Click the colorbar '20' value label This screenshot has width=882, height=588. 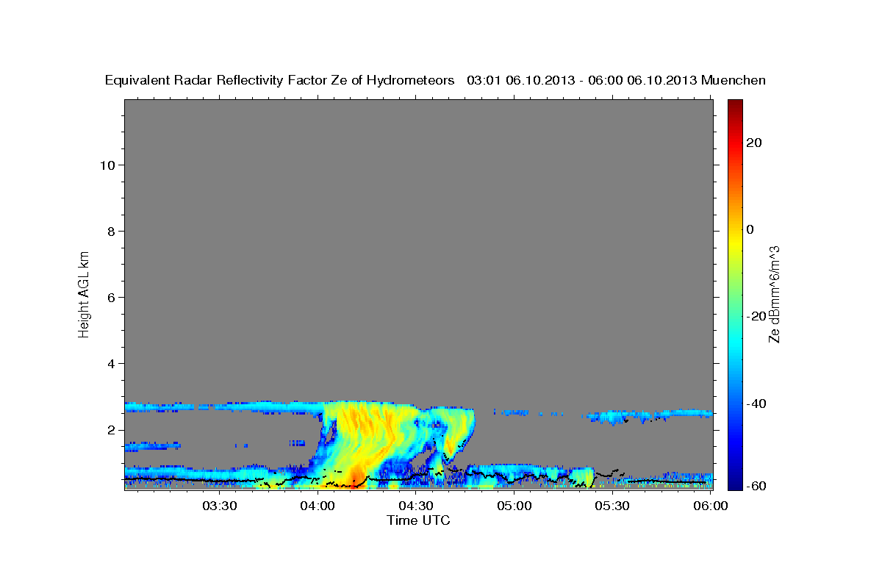point(755,143)
